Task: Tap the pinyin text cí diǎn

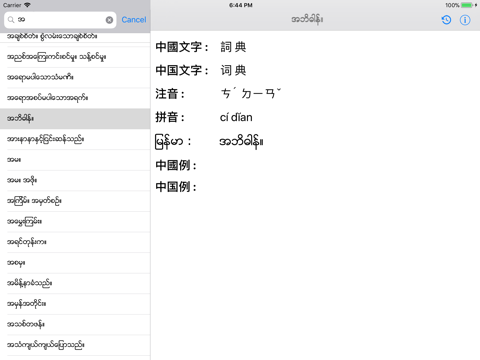Action: pyautogui.click(x=236, y=117)
